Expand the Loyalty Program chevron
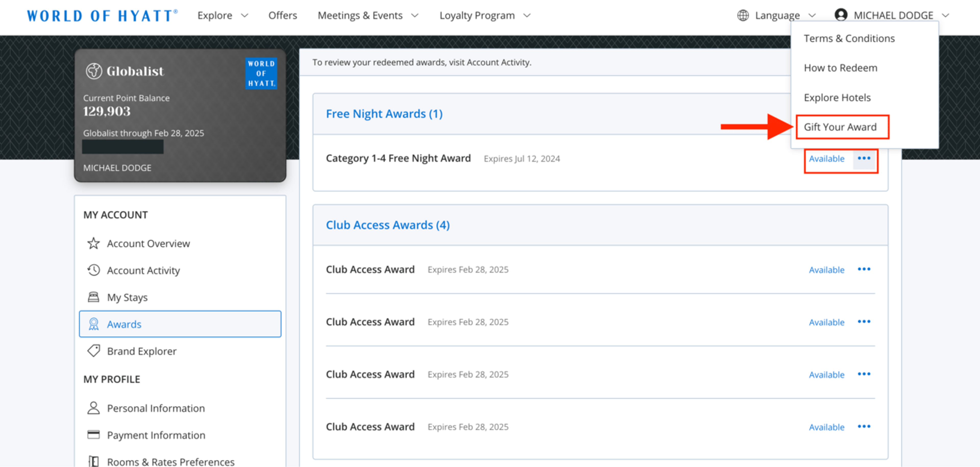The image size is (980, 467). pos(527,16)
